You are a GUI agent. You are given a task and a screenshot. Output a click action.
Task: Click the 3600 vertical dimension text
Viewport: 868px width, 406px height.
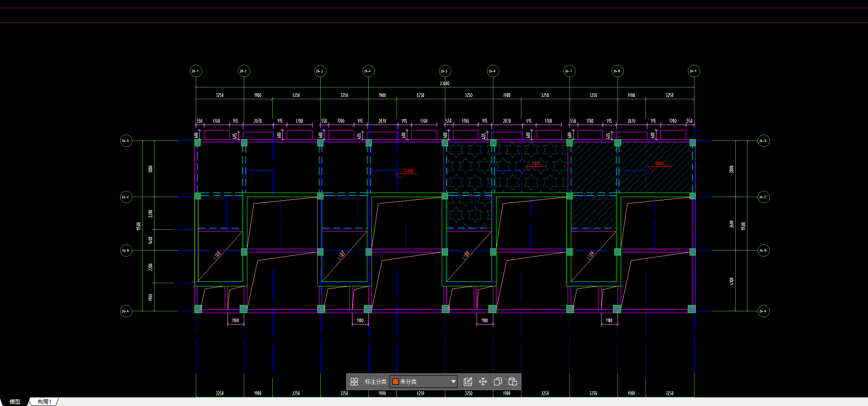pos(731,224)
